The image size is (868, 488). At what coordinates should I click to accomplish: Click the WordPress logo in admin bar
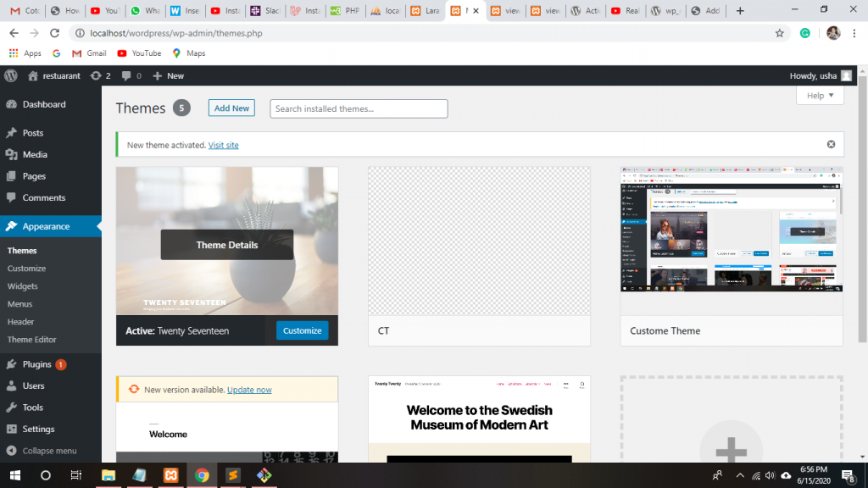[x=11, y=75]
